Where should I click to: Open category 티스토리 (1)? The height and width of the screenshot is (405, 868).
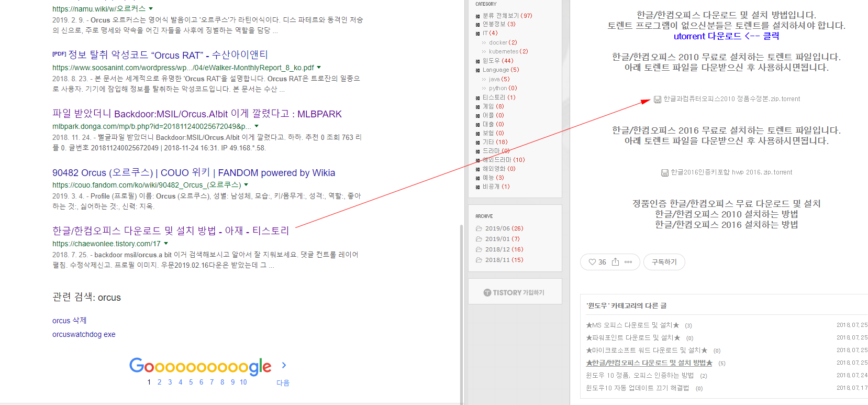tap(499, 97)
